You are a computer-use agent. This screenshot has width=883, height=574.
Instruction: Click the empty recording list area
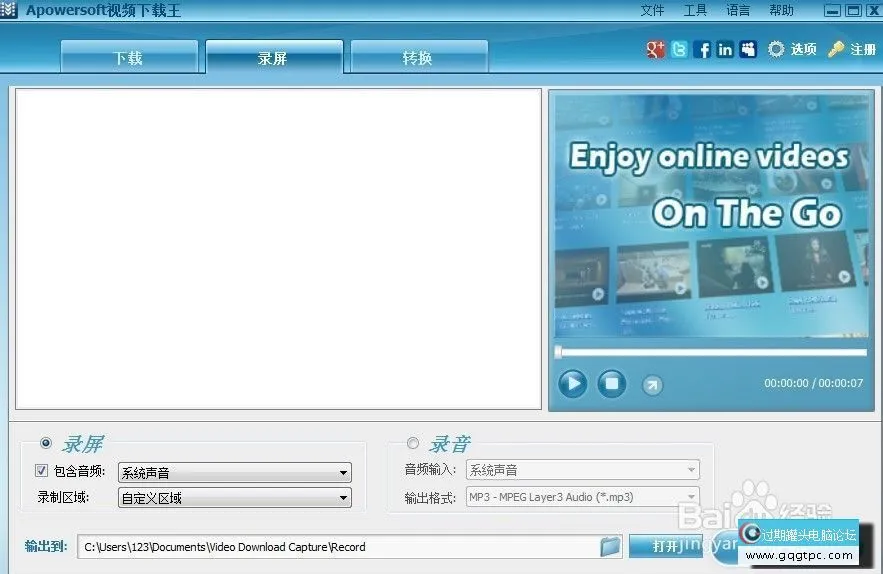[278, 248]
